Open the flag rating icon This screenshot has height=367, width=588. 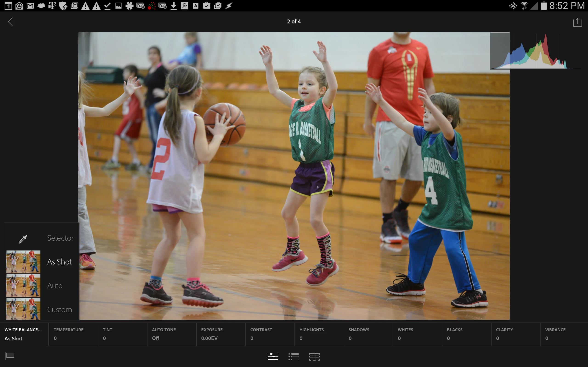click(x=10, y=356)
